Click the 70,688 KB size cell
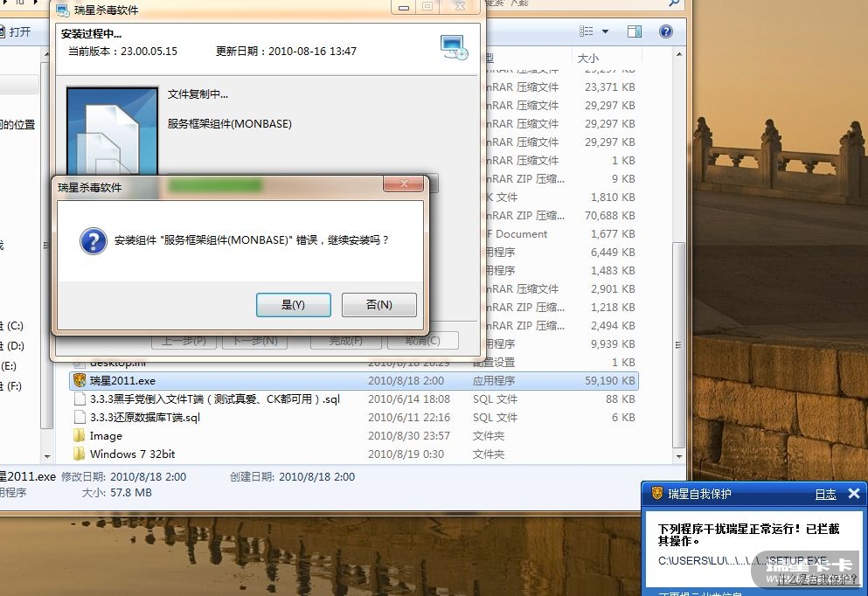868x596 pixels. coord(609,216)
